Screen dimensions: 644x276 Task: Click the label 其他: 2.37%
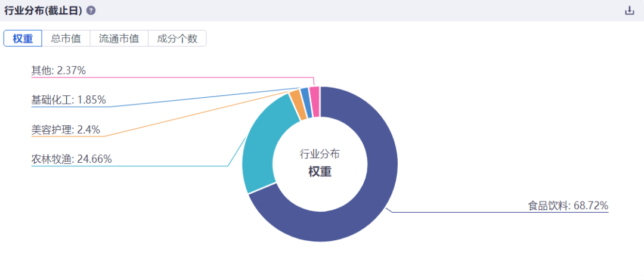coord(58,71)
